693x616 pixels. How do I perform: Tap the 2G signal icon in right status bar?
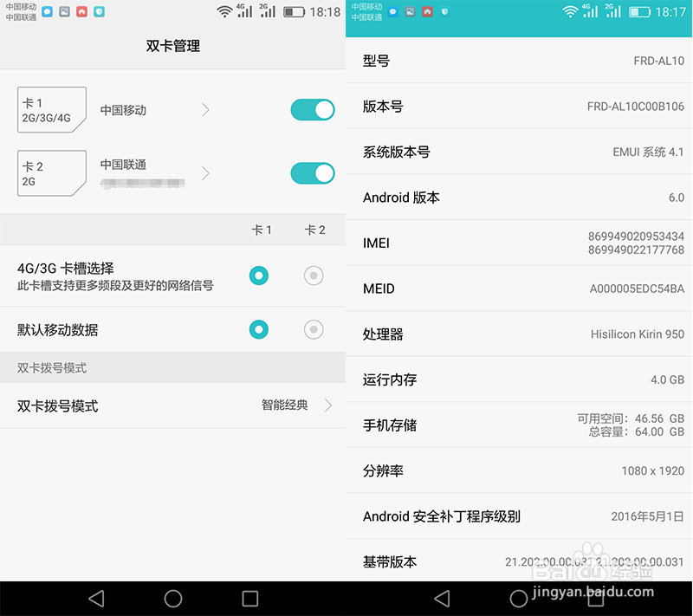[x=613, y=11]
